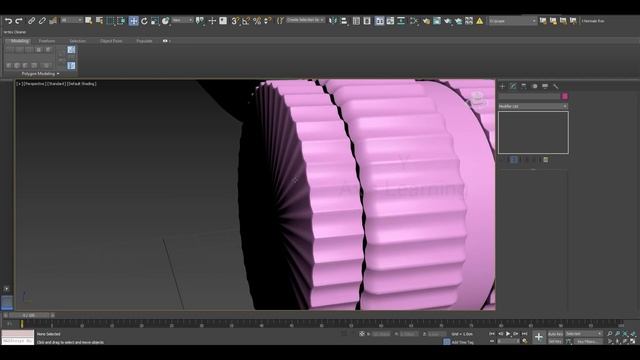Viewport: 640px width, 360px height.
Task: Click the pink object color swatch
Action: (565, 96)
